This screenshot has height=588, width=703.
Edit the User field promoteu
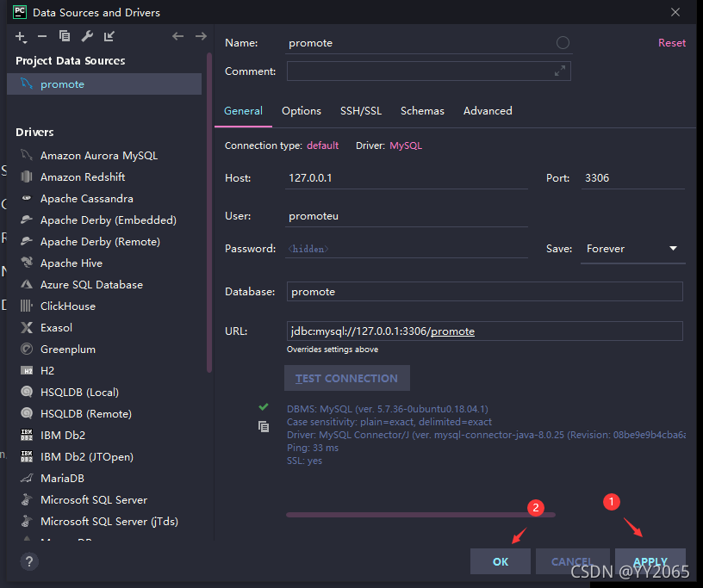(x=406, y=216)
